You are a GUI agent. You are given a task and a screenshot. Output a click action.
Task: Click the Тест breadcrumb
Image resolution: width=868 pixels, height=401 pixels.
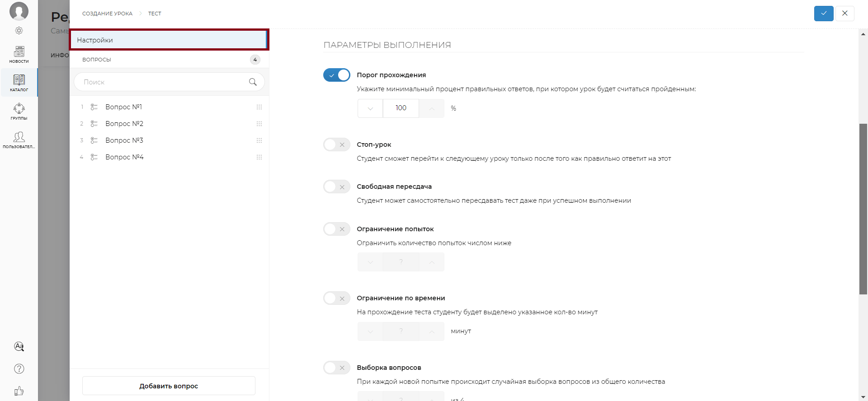click(x=155, y=14)
